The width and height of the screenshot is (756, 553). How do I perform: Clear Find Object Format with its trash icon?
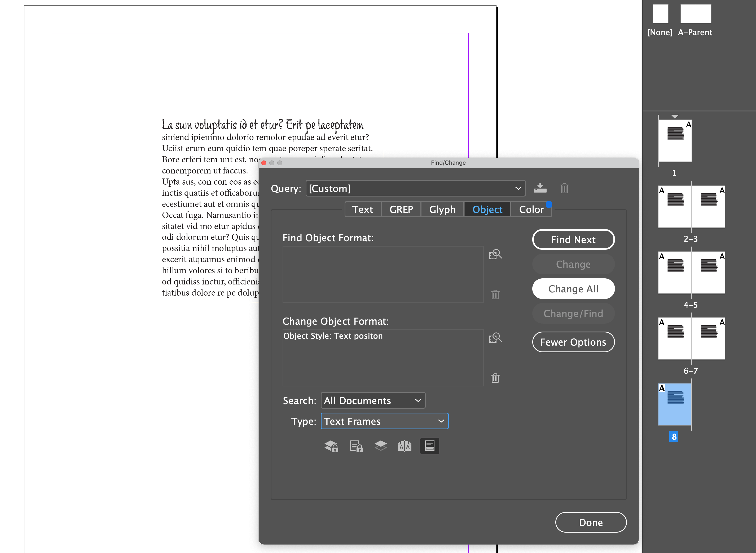click(x=495, y=295)
